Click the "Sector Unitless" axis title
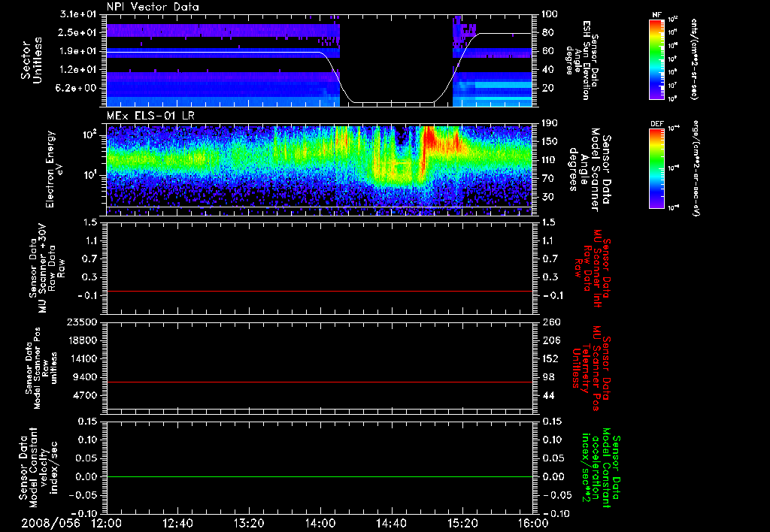 click(32, 60)
